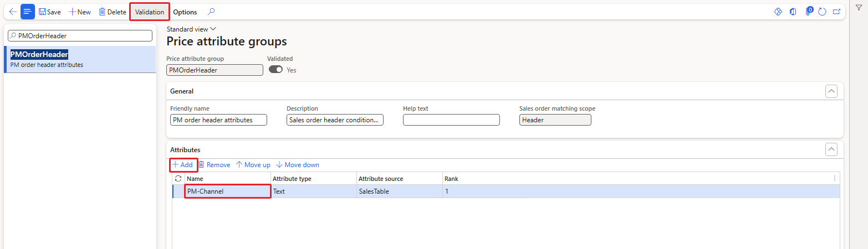Open the Options menu
868x249 pixels.
[185, 12]
